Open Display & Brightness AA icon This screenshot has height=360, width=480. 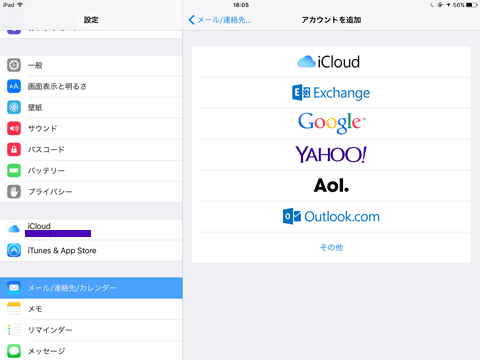(x=14, y=86)
